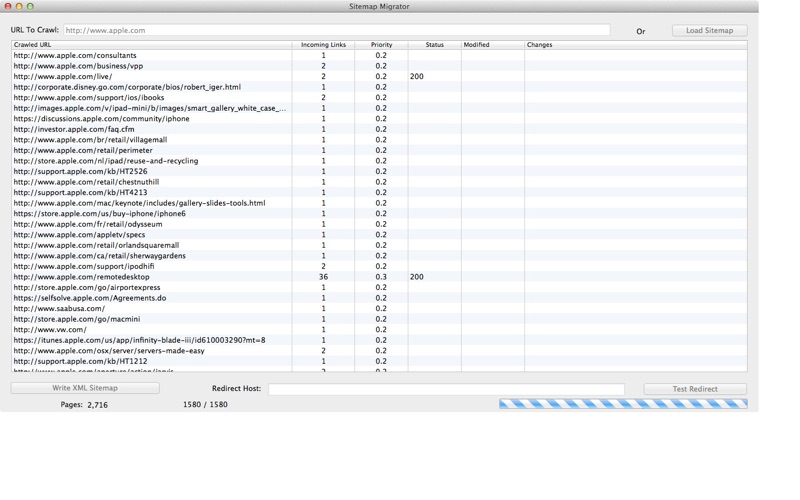
Task: Select the osx/server/servers-made-easy URL row
Action: coord(379,351)
